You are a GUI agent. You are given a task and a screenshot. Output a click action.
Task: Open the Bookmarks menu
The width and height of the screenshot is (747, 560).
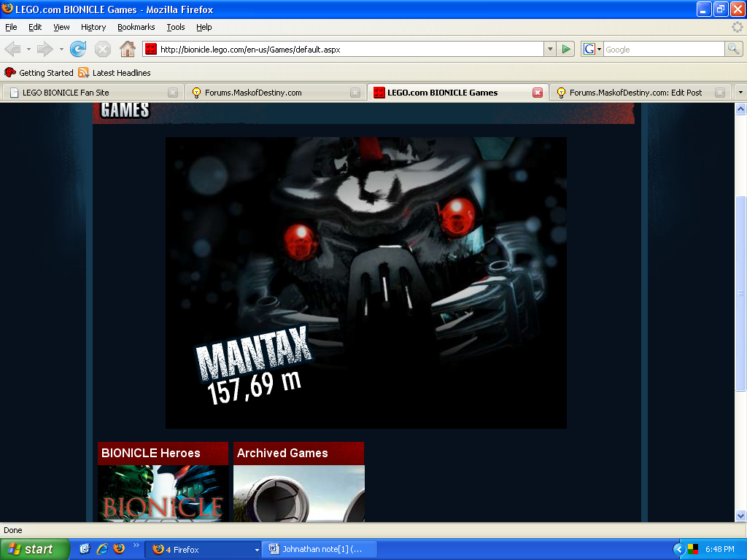click(x=136, y=27)
